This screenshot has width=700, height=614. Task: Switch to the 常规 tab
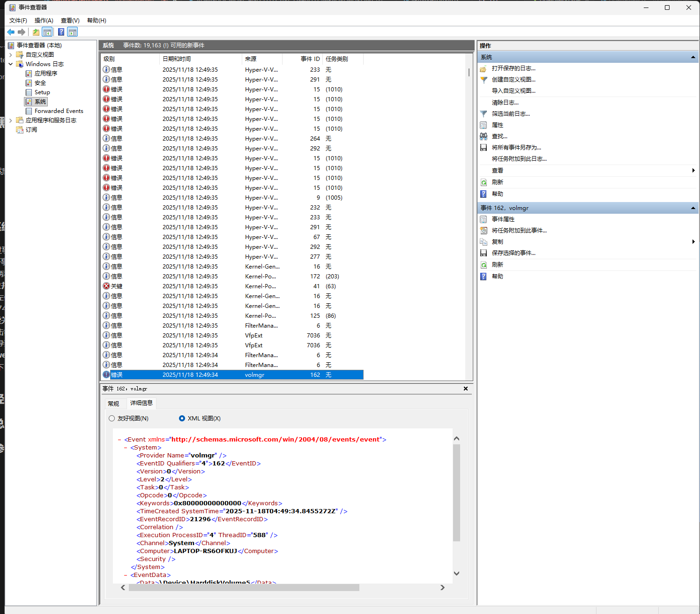(113, 404)
